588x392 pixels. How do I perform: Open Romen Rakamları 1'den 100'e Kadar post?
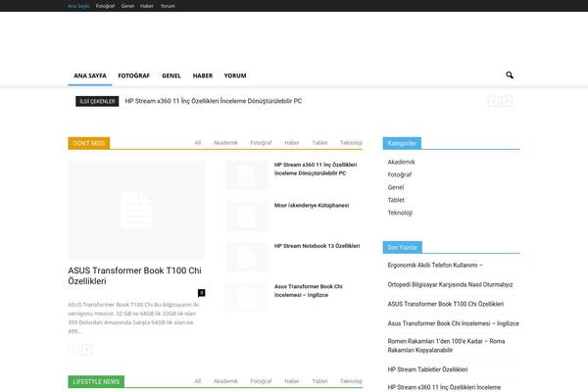pyautogui.click(x=446, y=346)
